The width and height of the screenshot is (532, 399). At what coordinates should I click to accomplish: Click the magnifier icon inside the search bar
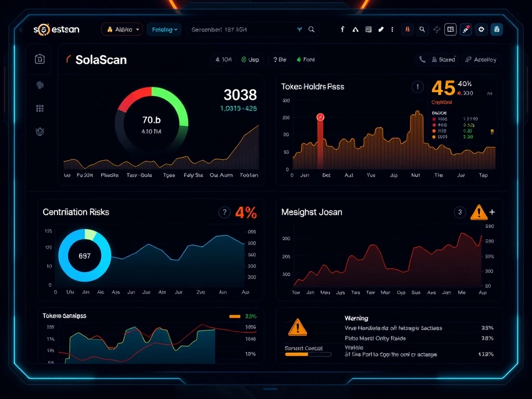[311, 30]
